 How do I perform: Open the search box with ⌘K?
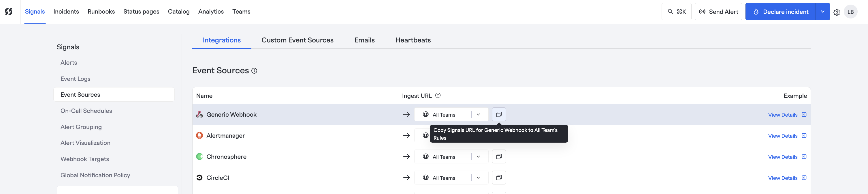pyautogui.click(x=676, y=12)
